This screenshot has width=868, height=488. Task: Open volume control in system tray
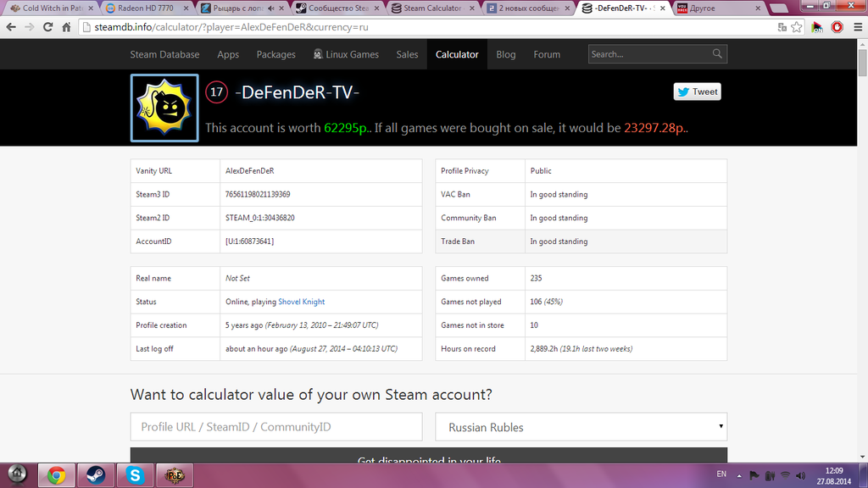click(800, 475)
